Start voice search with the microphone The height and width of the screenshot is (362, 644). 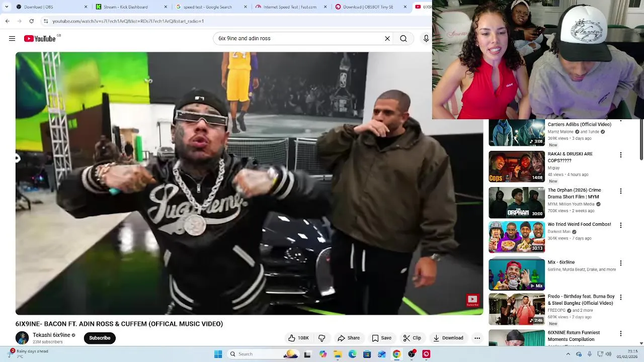tap(426, 39)
